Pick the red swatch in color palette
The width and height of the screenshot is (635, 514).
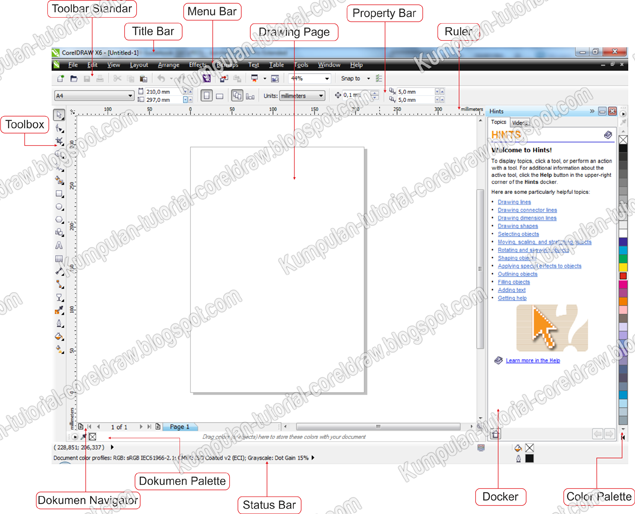623,276
